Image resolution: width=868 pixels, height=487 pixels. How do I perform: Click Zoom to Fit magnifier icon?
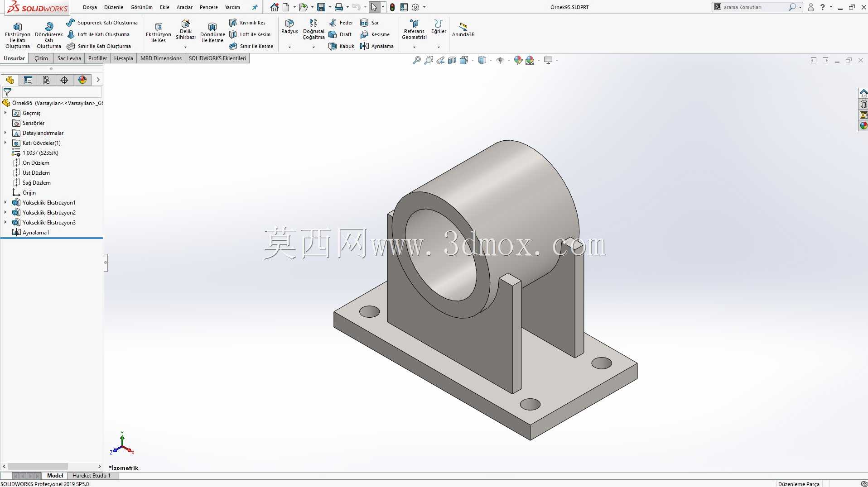(x=417, y=60)
